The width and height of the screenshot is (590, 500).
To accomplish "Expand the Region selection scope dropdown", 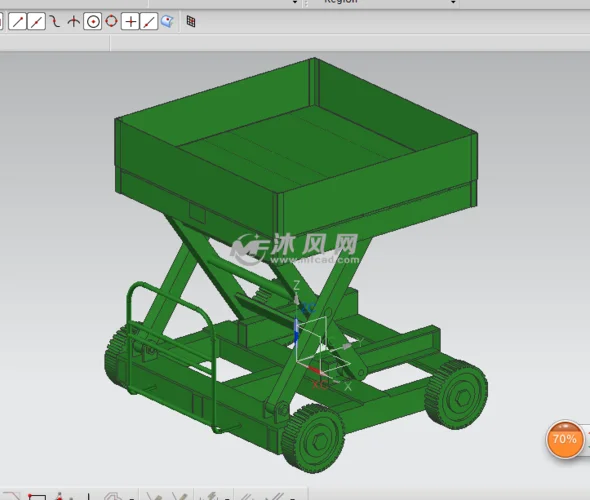I will coord(453,2).
